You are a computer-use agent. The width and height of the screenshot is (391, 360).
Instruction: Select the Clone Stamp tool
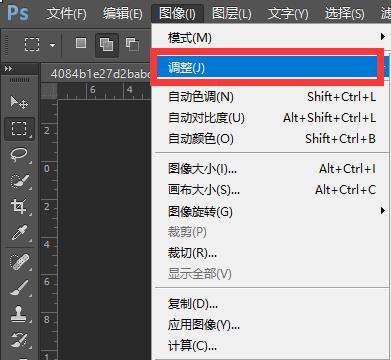click(x=19, y=314)
